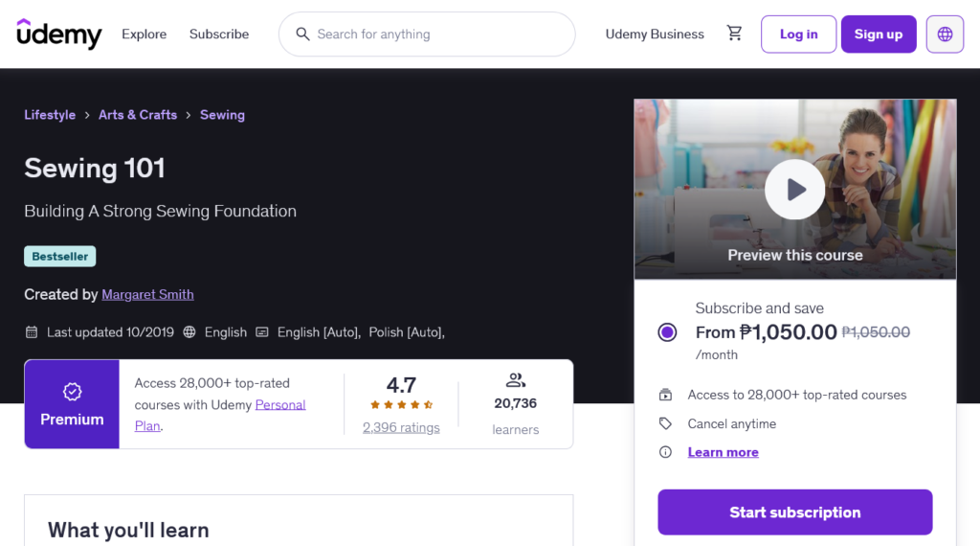Click the 20,736 learners count

tap(516, 403)
